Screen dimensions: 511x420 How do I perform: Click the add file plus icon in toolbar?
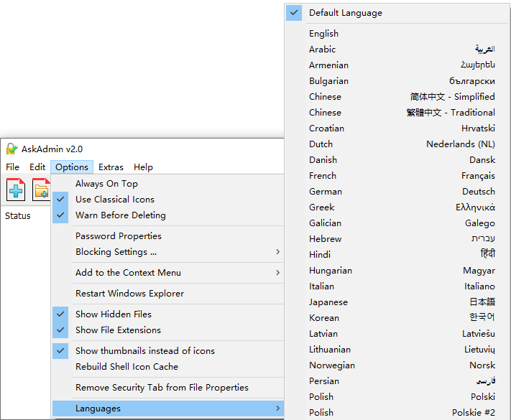(x=16, y=190)
